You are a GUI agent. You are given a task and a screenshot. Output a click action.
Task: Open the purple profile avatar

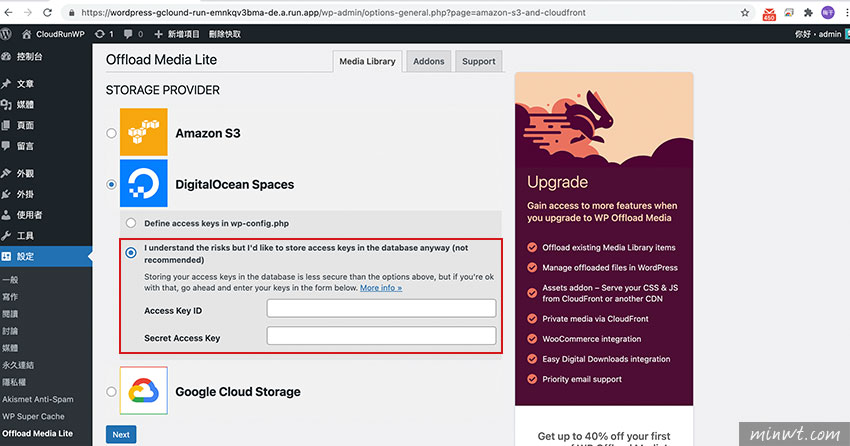[x=828, y=12]
